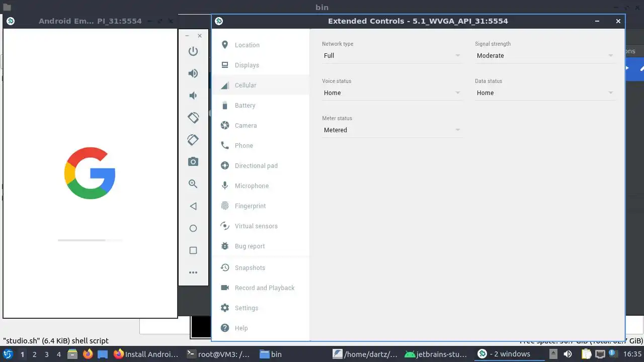Open the Battery settings page
Screen dimensions: 644x362
coord(261,105)
